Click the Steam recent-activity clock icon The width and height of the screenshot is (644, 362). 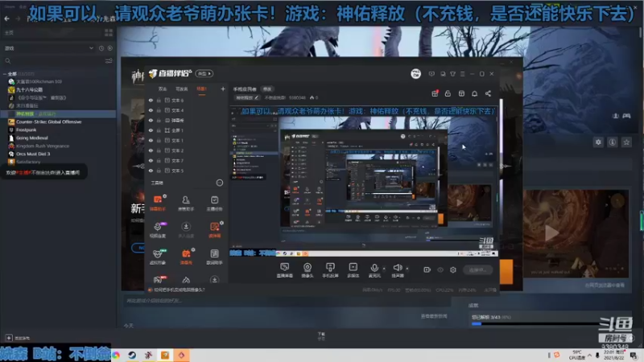tap(101, 48)
